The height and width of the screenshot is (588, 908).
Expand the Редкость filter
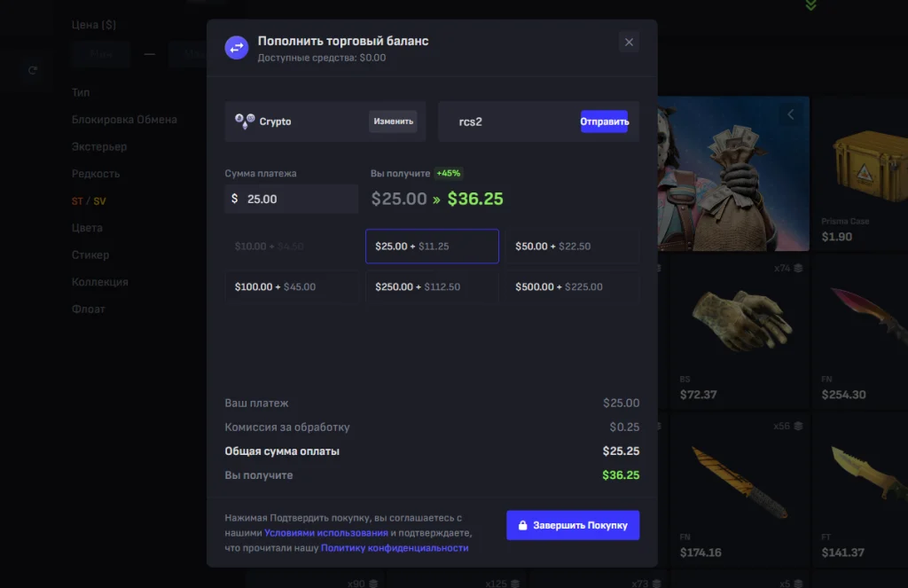pyautogui.click(x=96, y=174)
